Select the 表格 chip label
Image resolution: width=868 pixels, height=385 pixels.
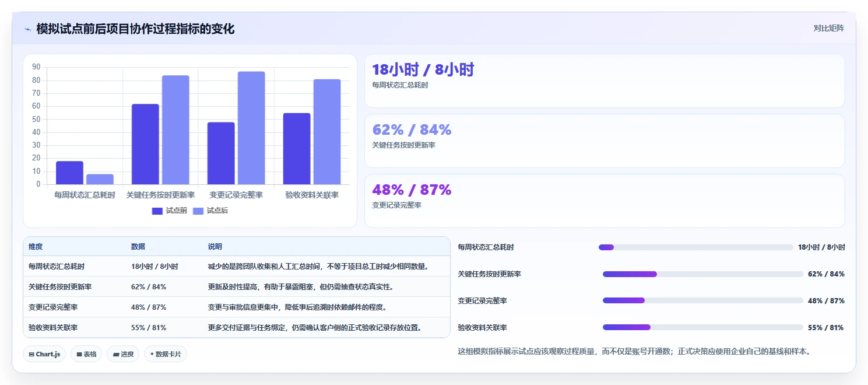90,354
